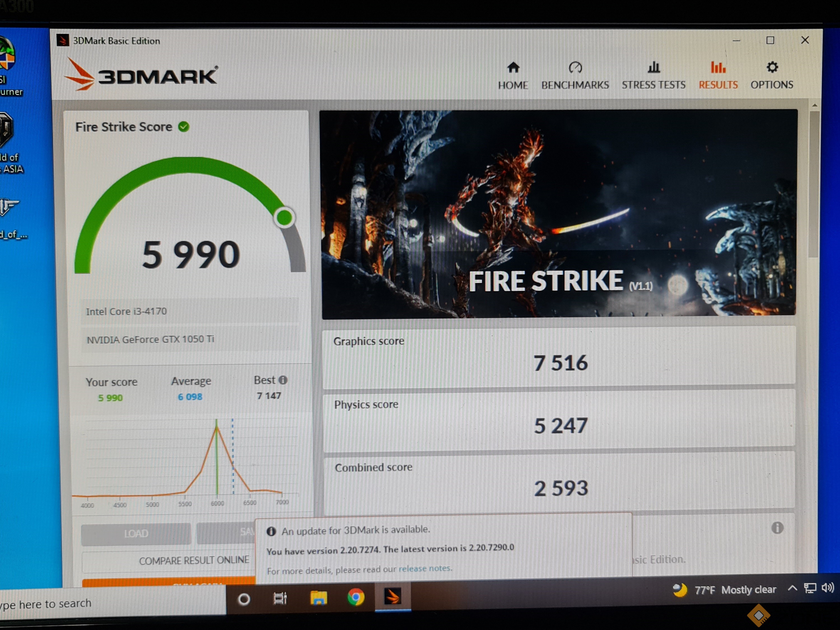Click the NVIDIA GeForce GTX 1050 Ti entry
Viewport: 840px width, 630px height.
190,339
